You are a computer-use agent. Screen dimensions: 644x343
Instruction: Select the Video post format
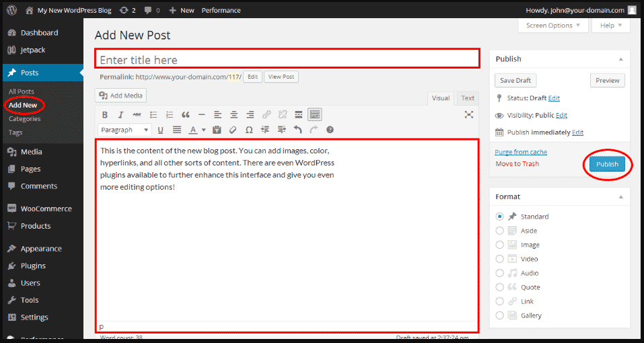[499, 259]
